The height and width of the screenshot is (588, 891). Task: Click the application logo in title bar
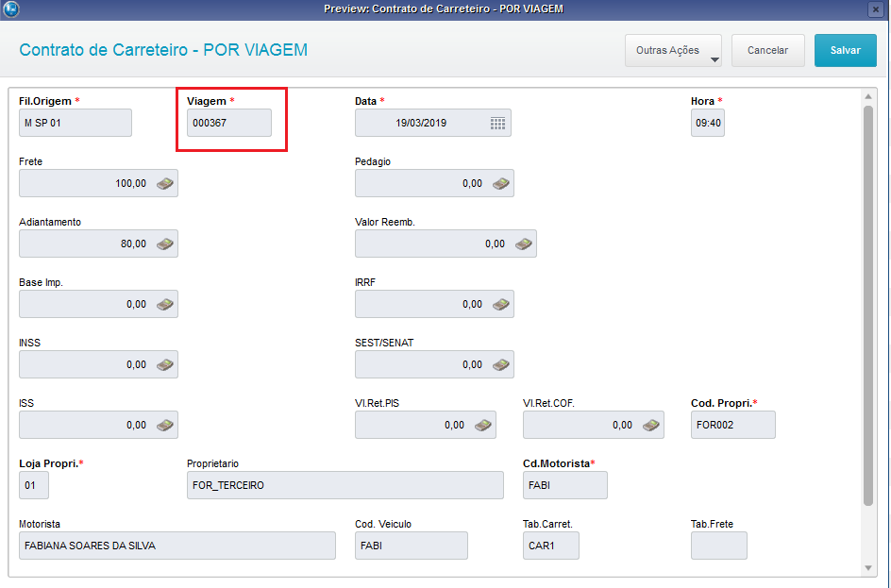[10, 9]
